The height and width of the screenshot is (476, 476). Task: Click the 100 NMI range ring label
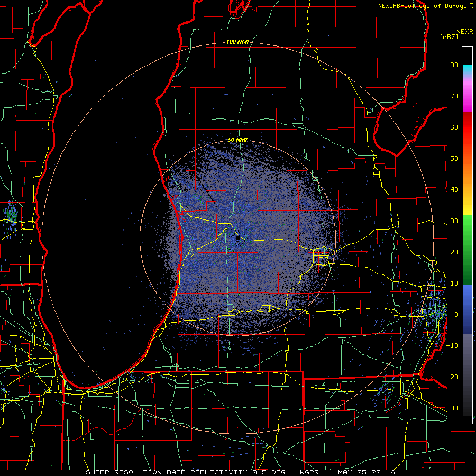tap(237, 42)
